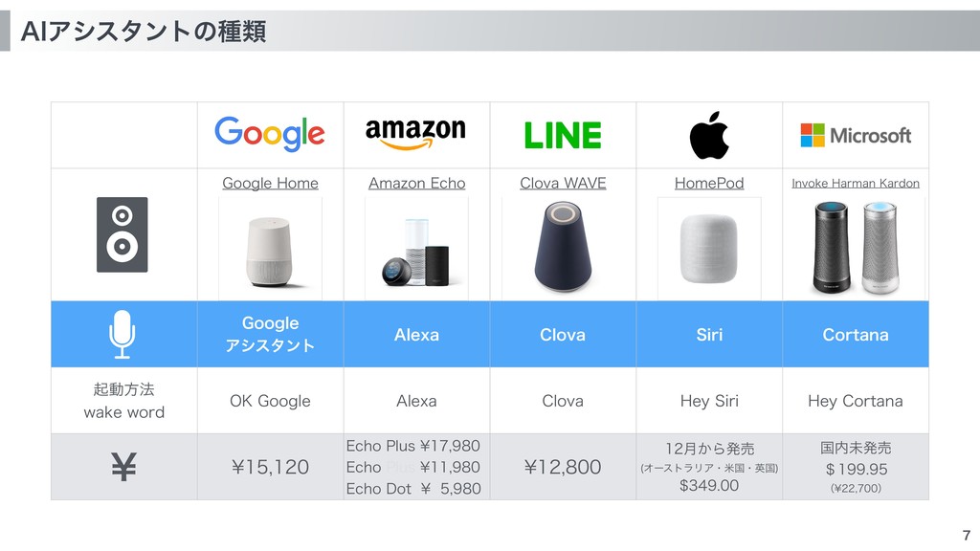Click the Google logo
The width and height of the screenshot is (980, 551).
(270, 134)
